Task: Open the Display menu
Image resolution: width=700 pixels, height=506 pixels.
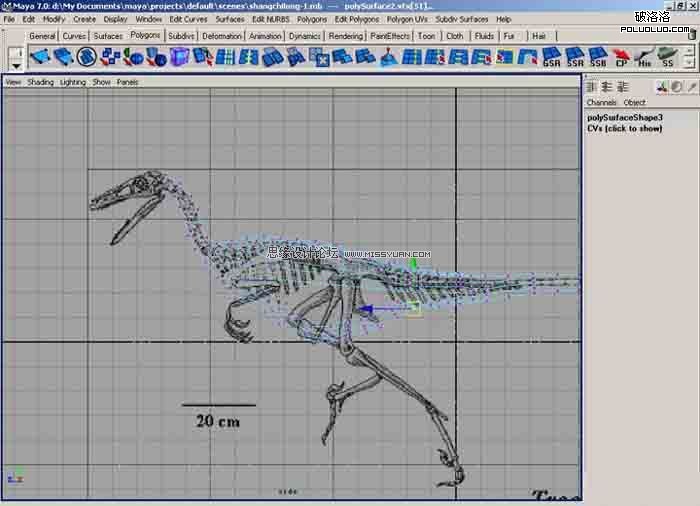Action: pos(115,19)
